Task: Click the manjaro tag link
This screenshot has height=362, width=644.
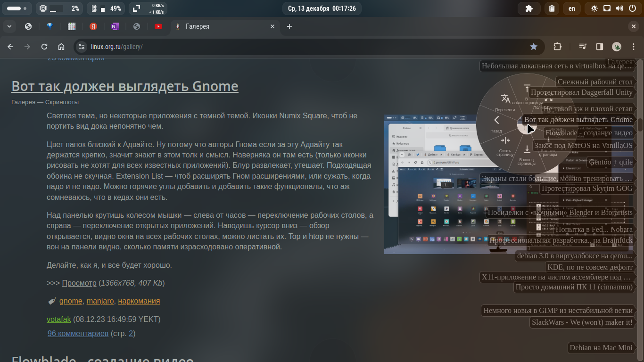Action: pos(100,301)
